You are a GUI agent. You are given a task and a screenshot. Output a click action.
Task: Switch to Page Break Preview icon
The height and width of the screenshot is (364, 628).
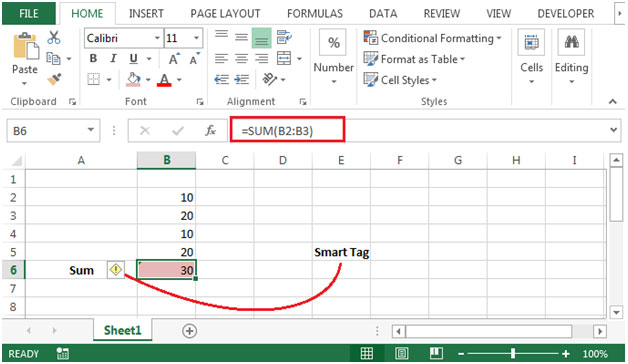tap(436, 353)
